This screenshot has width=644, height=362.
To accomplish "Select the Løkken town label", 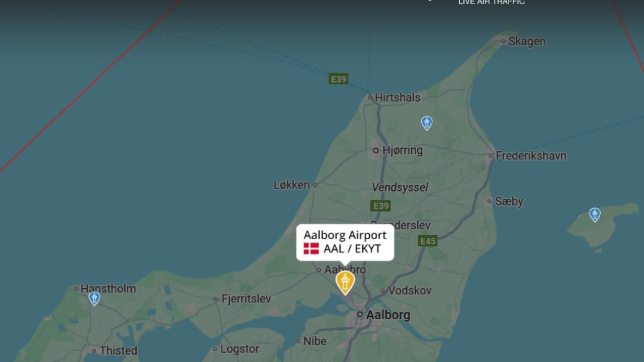I will [x=292, y=185].
